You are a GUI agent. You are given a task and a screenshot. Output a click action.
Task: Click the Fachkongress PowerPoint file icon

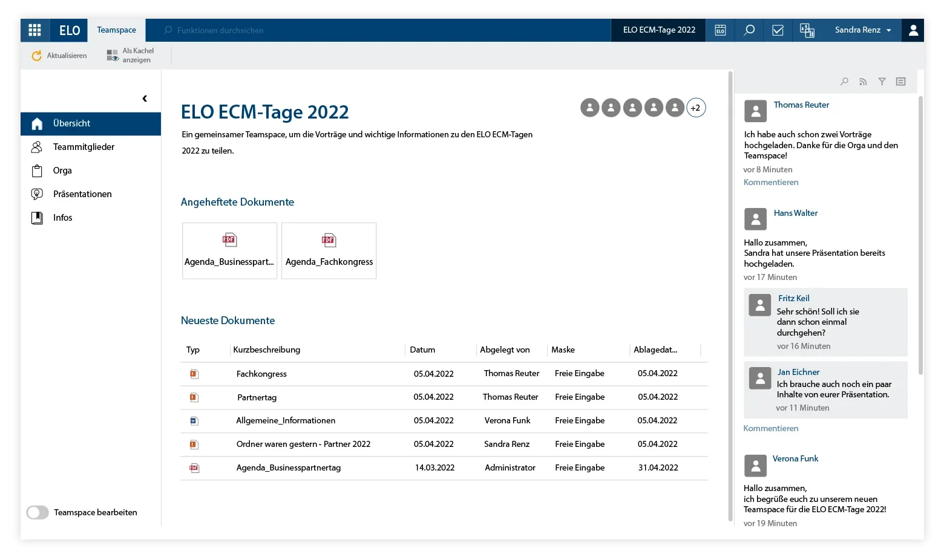pos(194,374)
